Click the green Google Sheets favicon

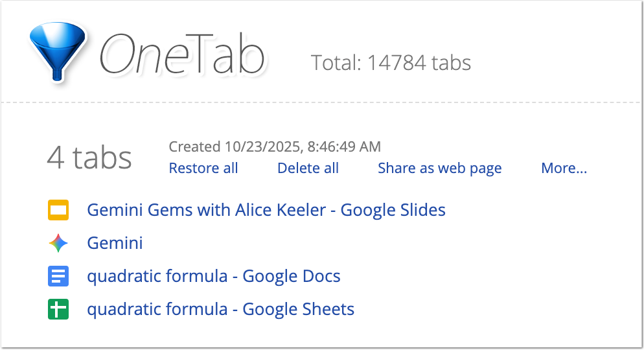(x=58, y=310)
